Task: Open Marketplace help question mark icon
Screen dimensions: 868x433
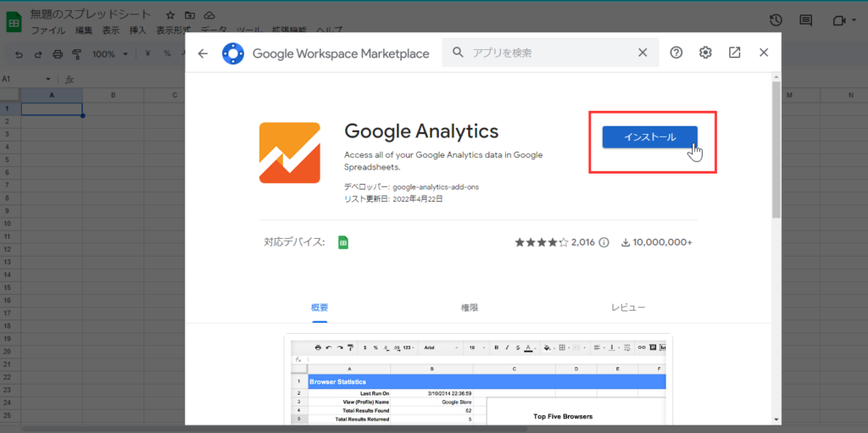Action: (x=676, y=53)
